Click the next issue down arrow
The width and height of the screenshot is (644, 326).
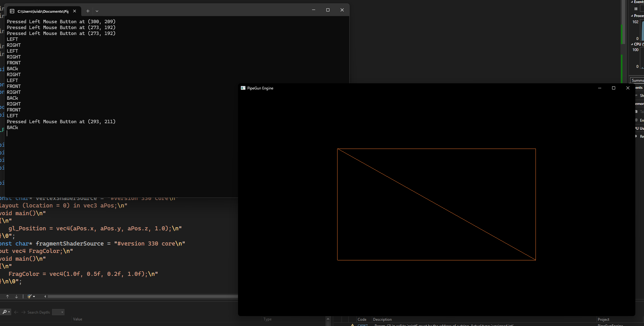point(16,296)
